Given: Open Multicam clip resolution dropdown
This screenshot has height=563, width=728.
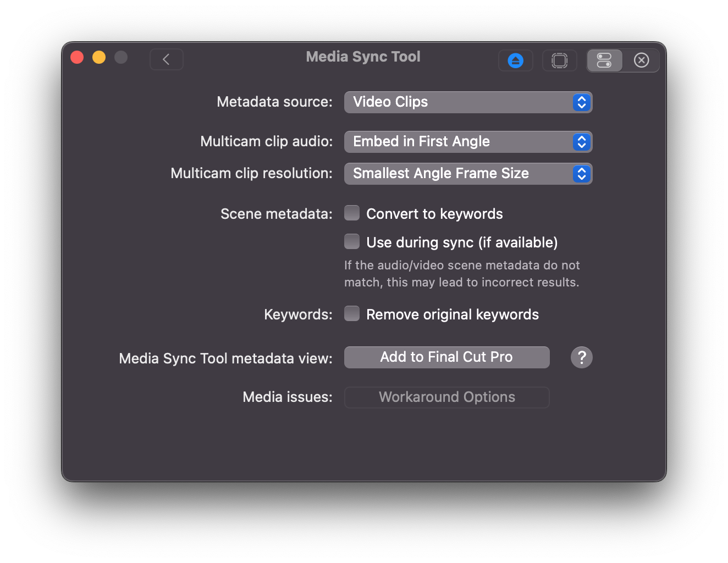Looking at the screenshot, I should (468, 174).
